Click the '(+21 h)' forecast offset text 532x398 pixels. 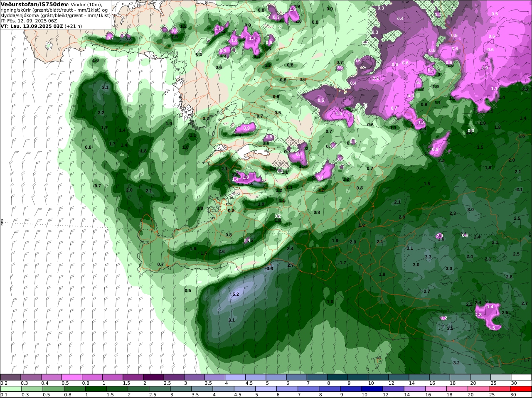[73, 26]
